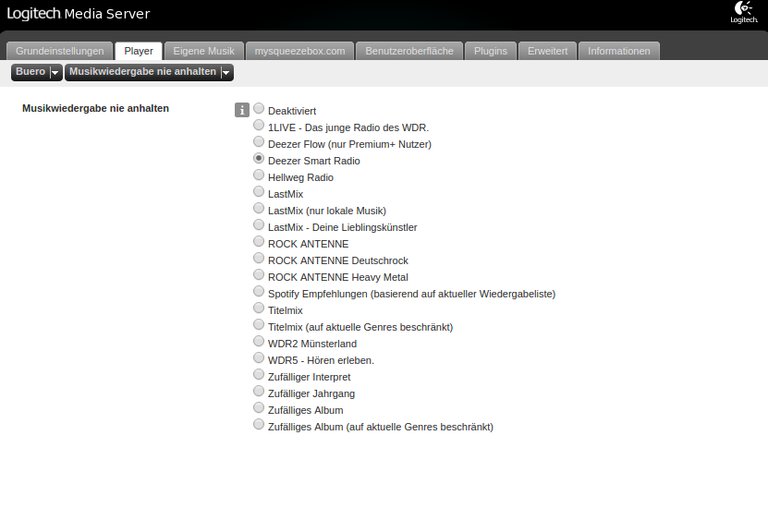This screenshot has width=768, height=532.
Task: Select the Deaktiviert radio option
Action: 259,108
